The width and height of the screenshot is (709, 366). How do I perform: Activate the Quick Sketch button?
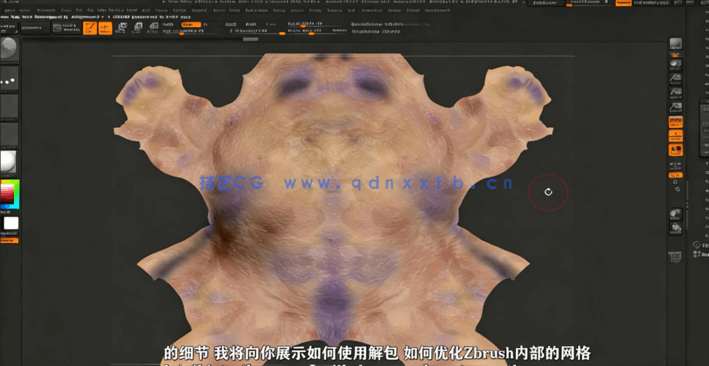(66, 28)
